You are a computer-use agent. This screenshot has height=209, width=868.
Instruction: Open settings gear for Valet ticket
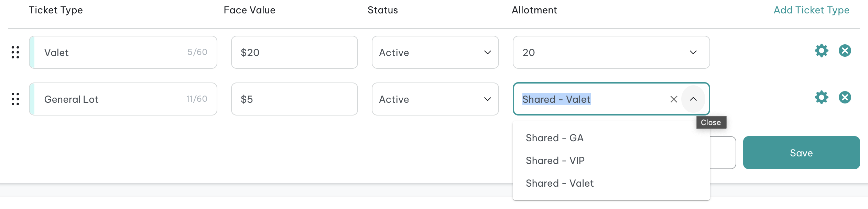(x=821, y=51)
